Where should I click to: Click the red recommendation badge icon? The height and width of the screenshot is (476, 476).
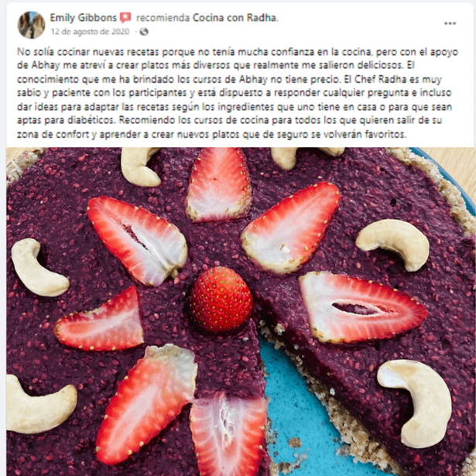[x=125, y=18]
